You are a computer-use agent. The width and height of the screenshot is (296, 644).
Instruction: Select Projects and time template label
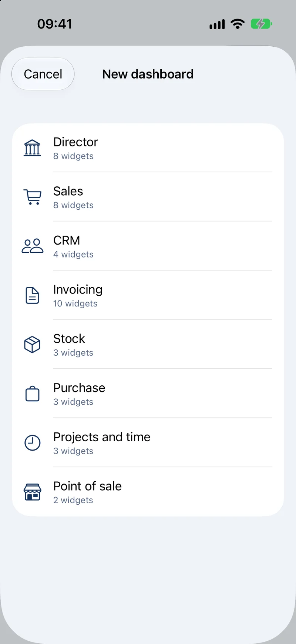click(x=102, y=437)
